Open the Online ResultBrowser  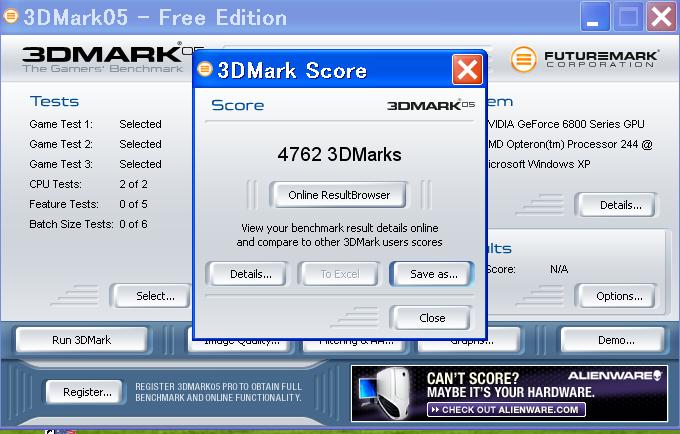[x=338, y=195]
